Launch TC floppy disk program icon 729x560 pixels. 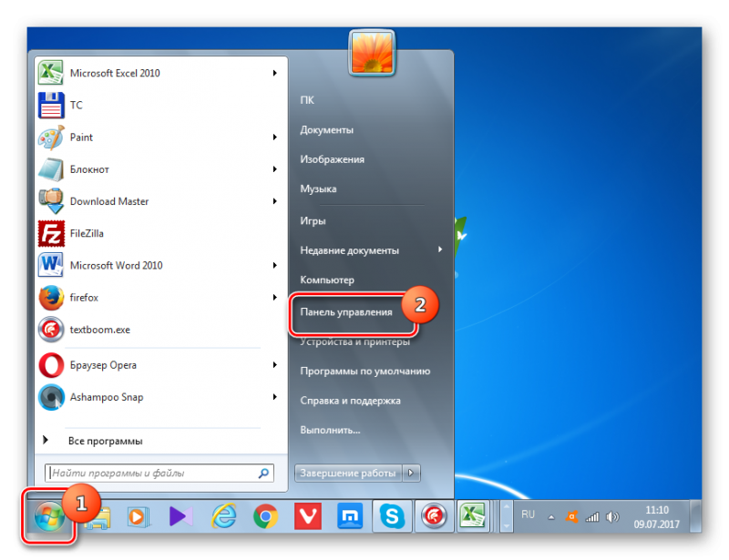point(51,105)
